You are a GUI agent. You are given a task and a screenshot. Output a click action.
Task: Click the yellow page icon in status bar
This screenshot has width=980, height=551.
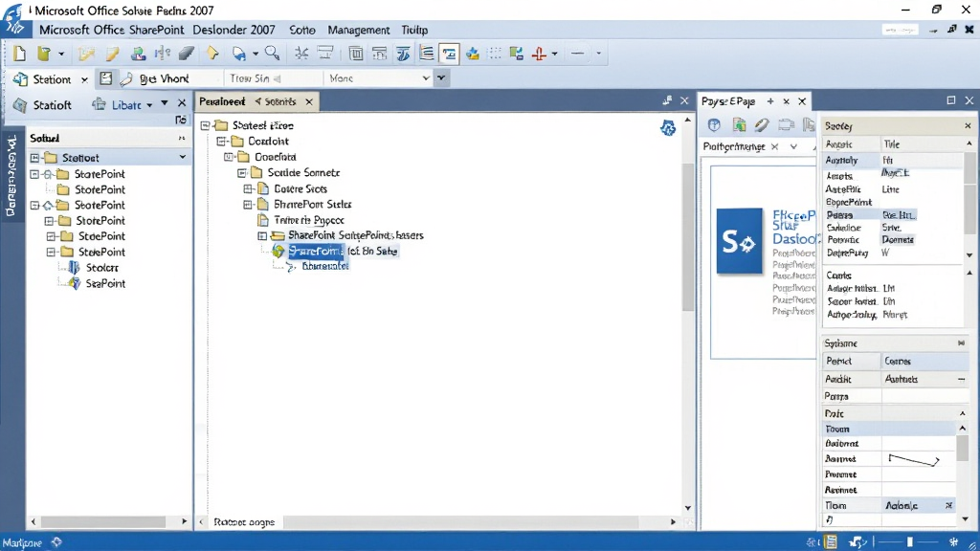pos(831,542)
